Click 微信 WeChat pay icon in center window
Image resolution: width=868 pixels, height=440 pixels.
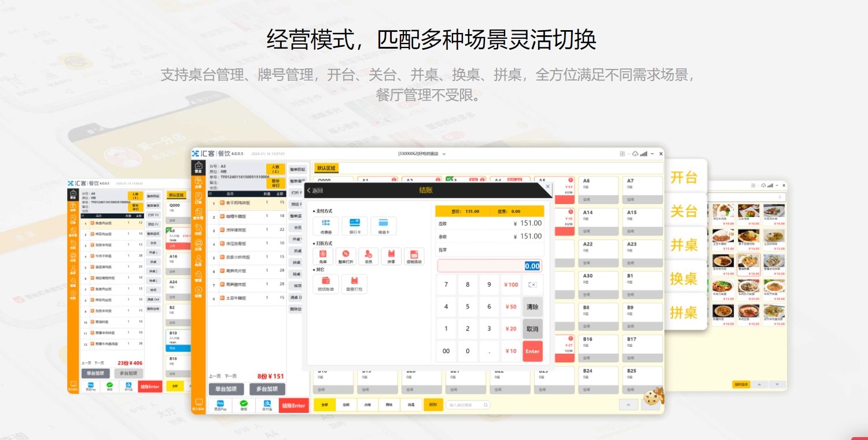coord(244,405)
